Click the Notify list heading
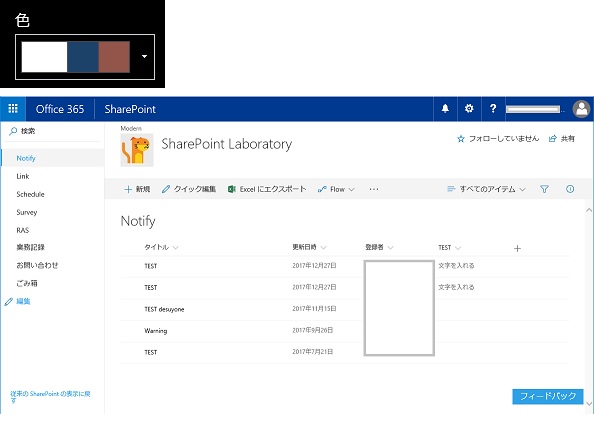Screen dimensions: 594x430 tap(138, 221)
